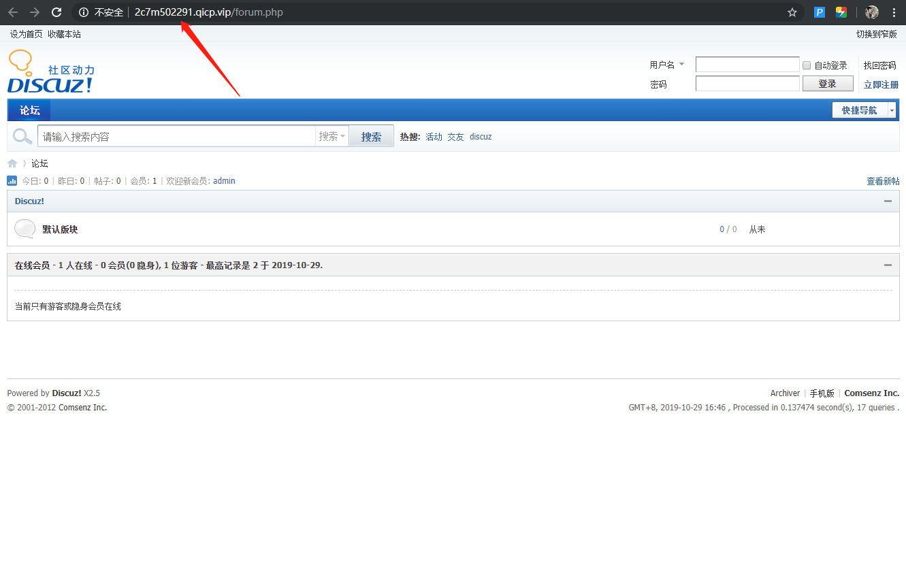
Task: Click the browser address bar URL
Action: point(209,12)
